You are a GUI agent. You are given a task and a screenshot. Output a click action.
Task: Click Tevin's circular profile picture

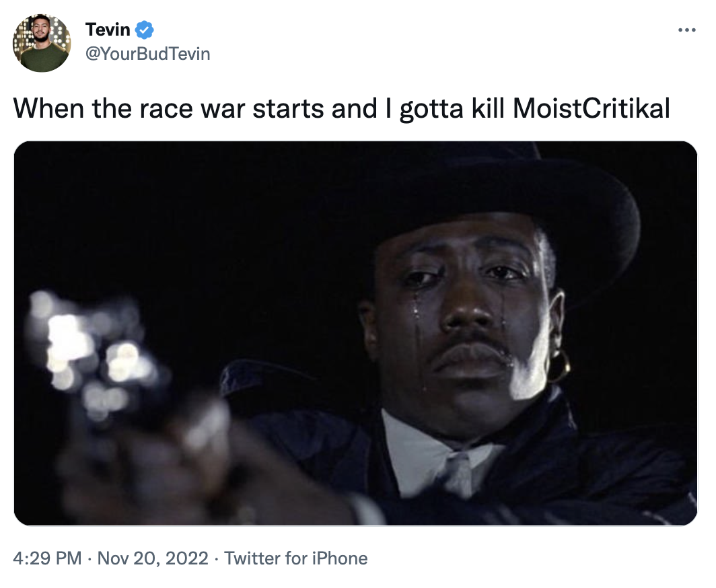pos(38,38)
